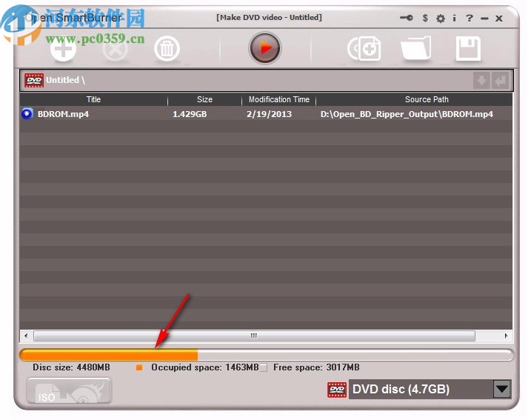Image resolution: width=528 pixels, height=420 pixels.
Task: Click the new disc project icon
Action: [364, 49]
